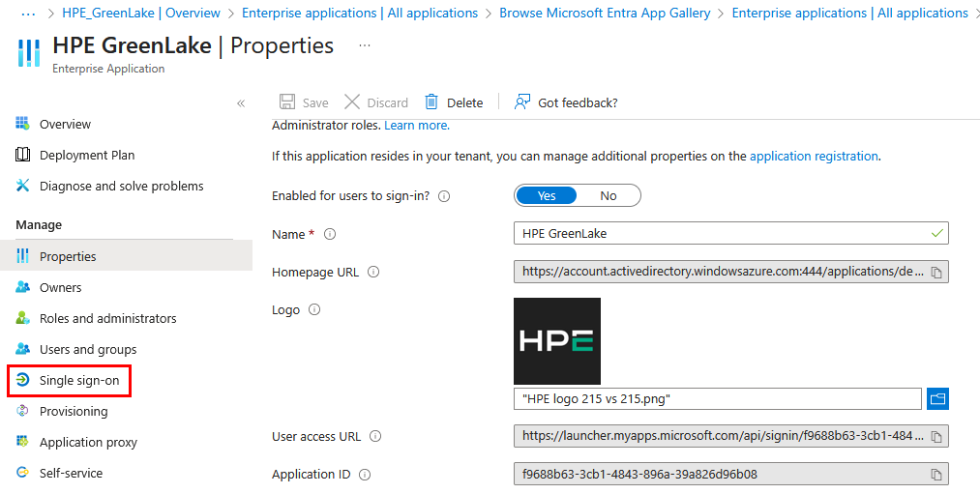This screenshot has width=980, height=494.
Task: Click the info icon next to Logo
Action: pyautogui.click(x=313, y=310)
